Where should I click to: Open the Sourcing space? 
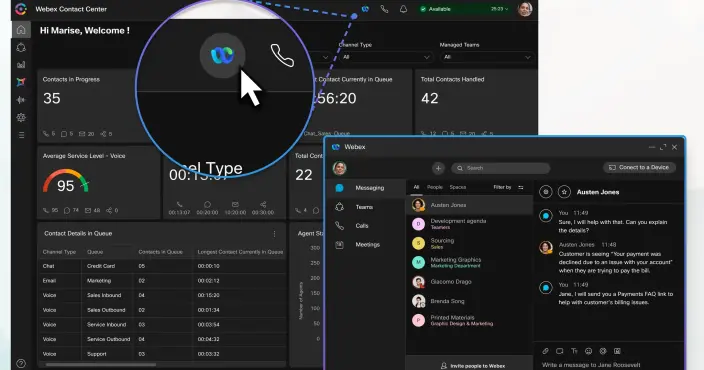470,243
